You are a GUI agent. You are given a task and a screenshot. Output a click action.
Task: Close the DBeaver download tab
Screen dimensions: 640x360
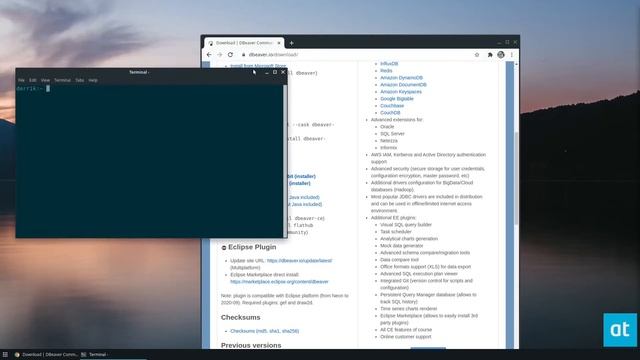[279, 43]
